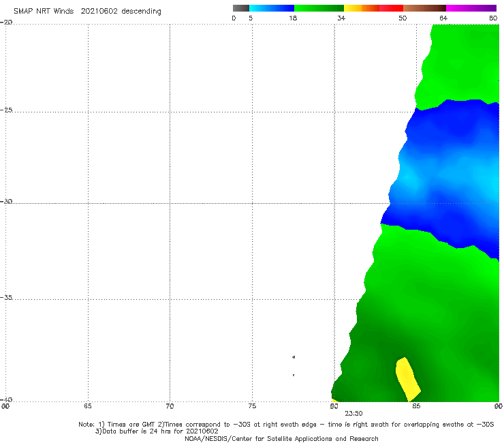Click the longitude label '75'
The width and height of the screenshot is (504, 443).
point(252,406)
